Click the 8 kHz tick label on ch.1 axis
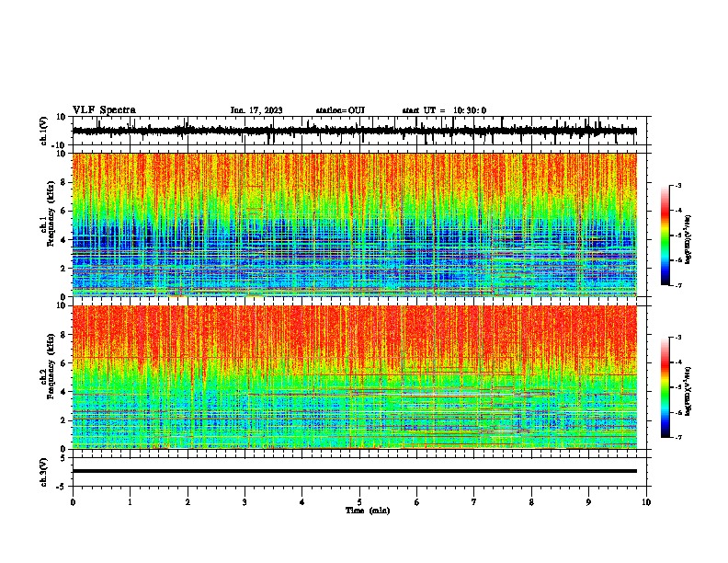Screen dimensions: 728x563 click(x=63, y=182)
